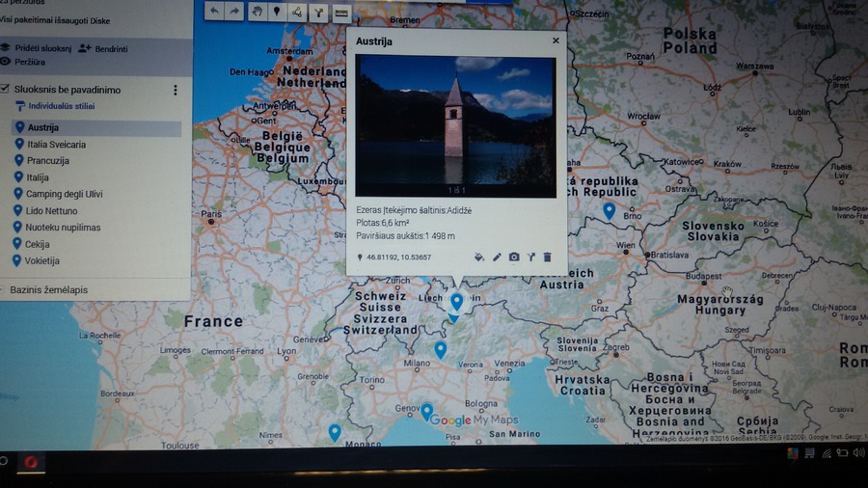Click Opera browser icon in taskbar
The image size is (868, 488).
(x=31, y=461)
